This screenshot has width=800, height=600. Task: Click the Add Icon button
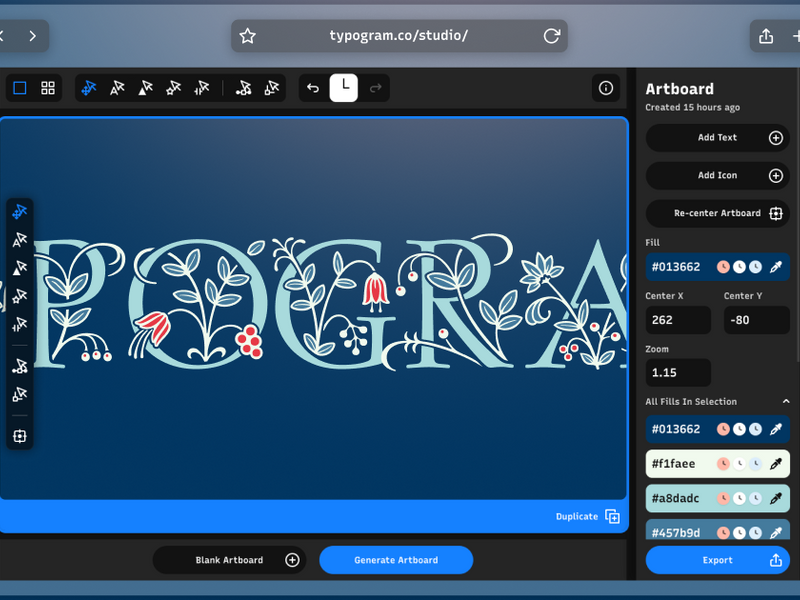717,176
